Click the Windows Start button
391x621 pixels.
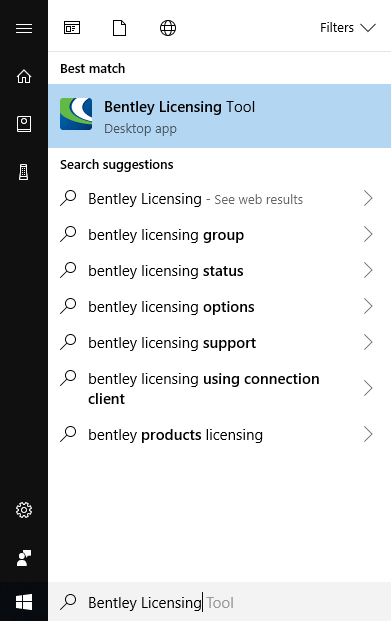point(24,602)
